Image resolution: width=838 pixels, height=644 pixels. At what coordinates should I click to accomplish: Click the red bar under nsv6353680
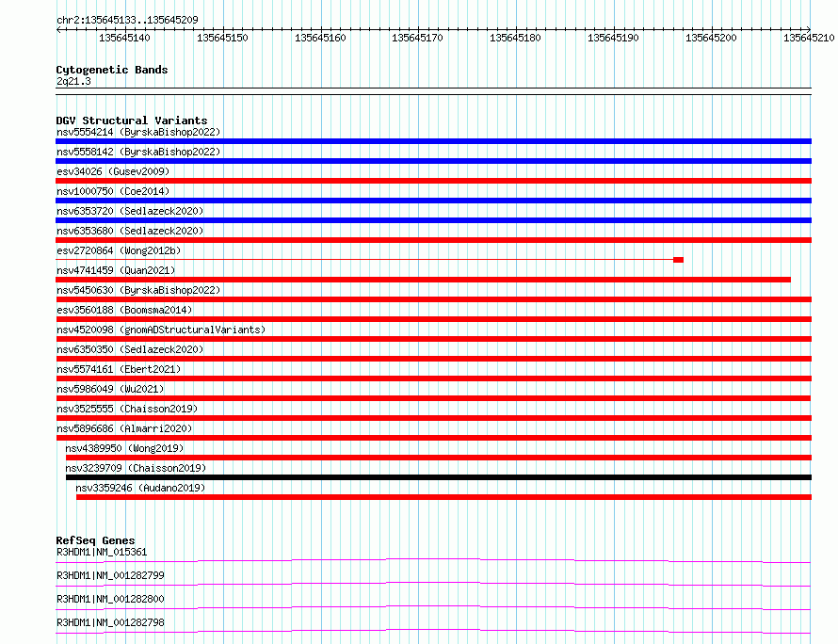pos(433,240)
